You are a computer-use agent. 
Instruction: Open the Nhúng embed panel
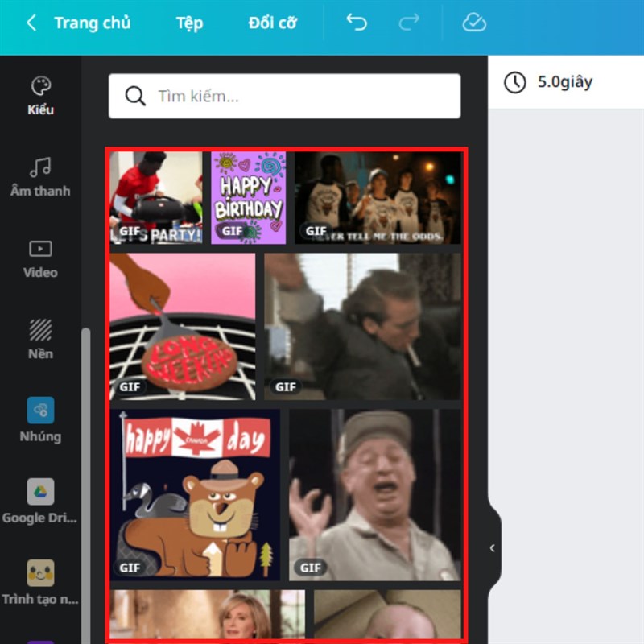[40, 419]
